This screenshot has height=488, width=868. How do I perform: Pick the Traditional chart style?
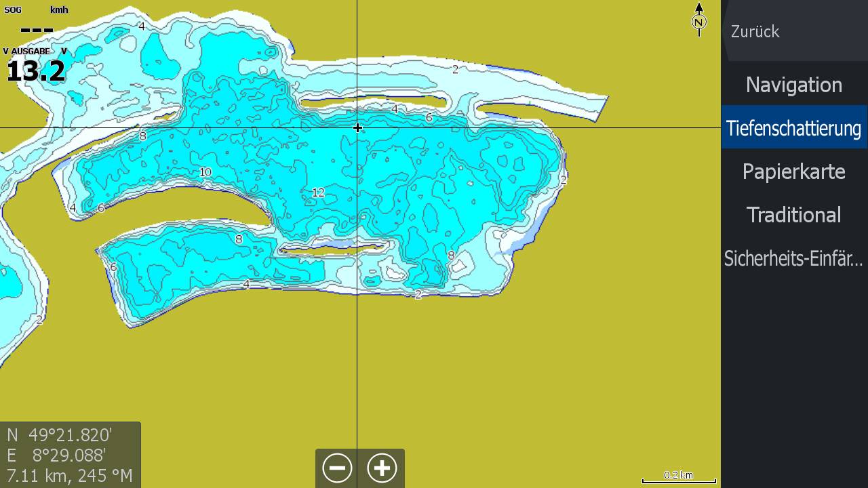[x=793, y=215]
